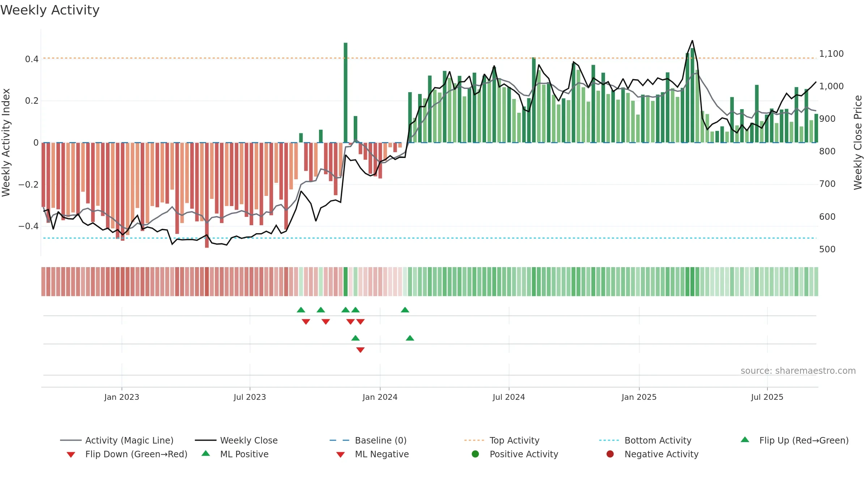Screen dimensions: 868x488
Task: Click the Jul 2025 x-axis label
Action: click(767, 397)
